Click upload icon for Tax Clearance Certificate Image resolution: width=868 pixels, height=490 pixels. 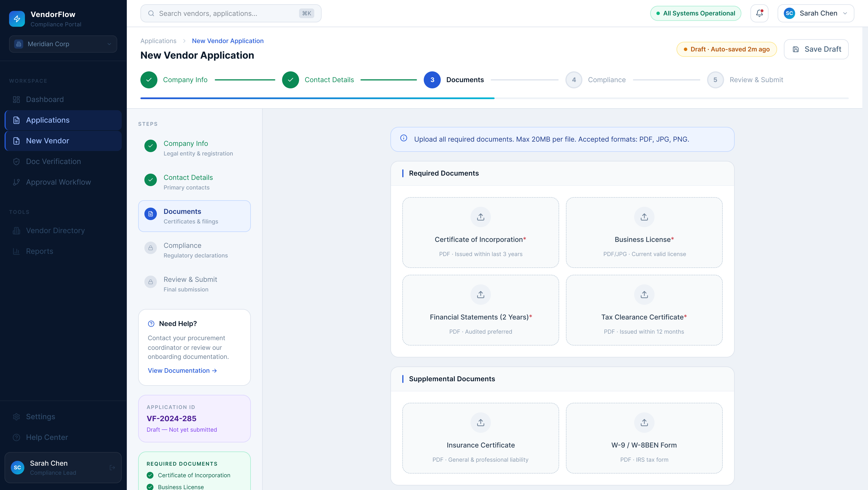[644, 295]
